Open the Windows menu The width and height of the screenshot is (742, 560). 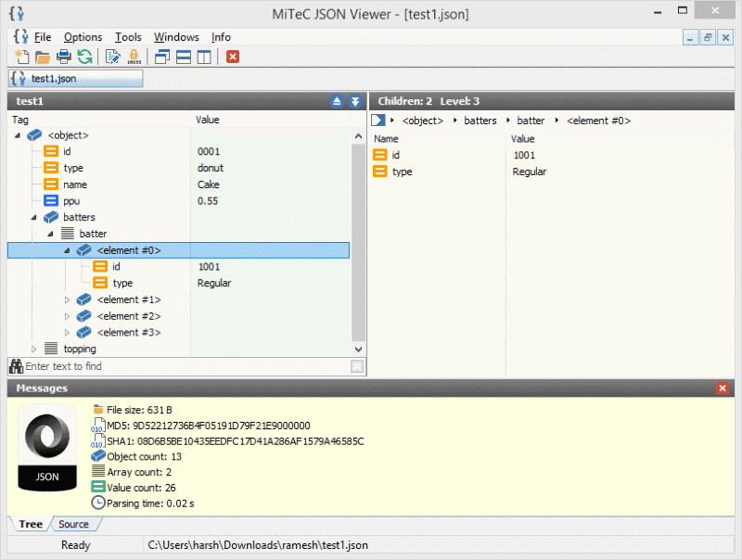pos(176,37)
